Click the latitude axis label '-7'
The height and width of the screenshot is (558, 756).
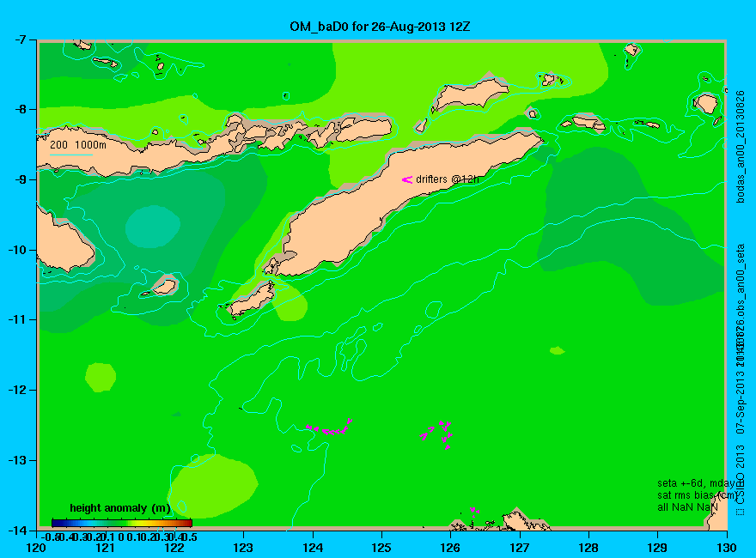[x=20, y=39]
